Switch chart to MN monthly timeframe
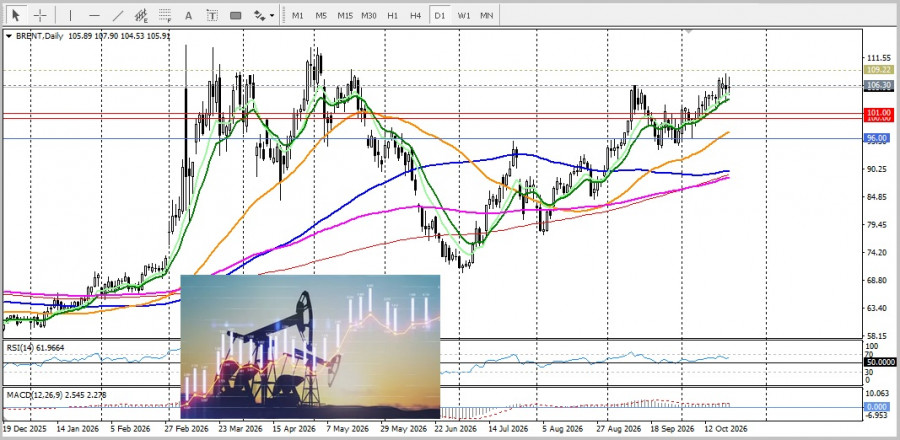The width and height of the screenshot is (900, 440). [x=487, y=16]
